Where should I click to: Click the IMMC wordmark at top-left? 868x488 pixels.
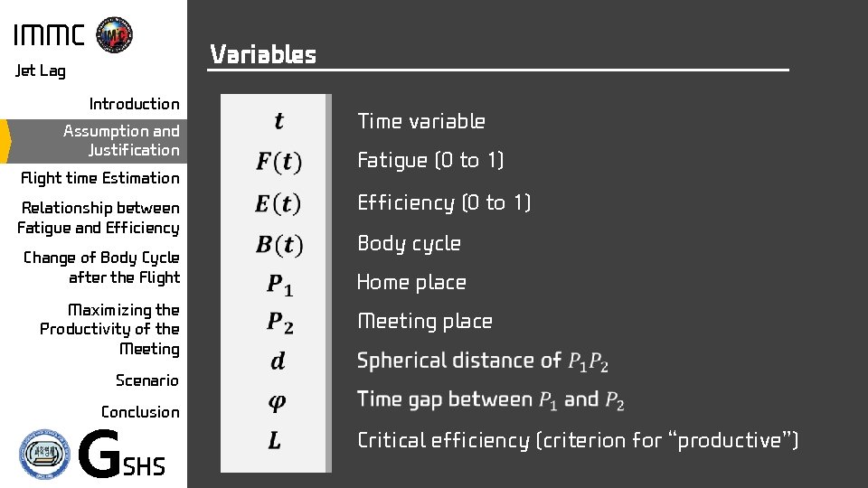point(49,35)
